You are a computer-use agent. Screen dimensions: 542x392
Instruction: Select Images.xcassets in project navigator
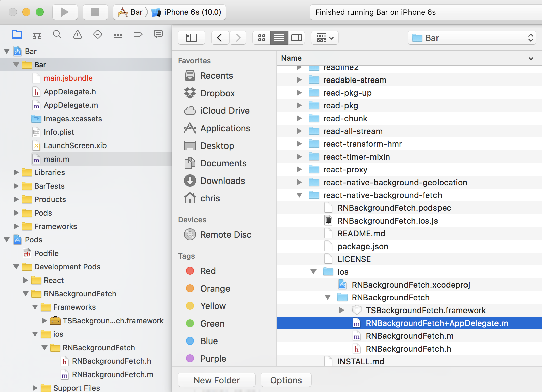pos(73,119)
